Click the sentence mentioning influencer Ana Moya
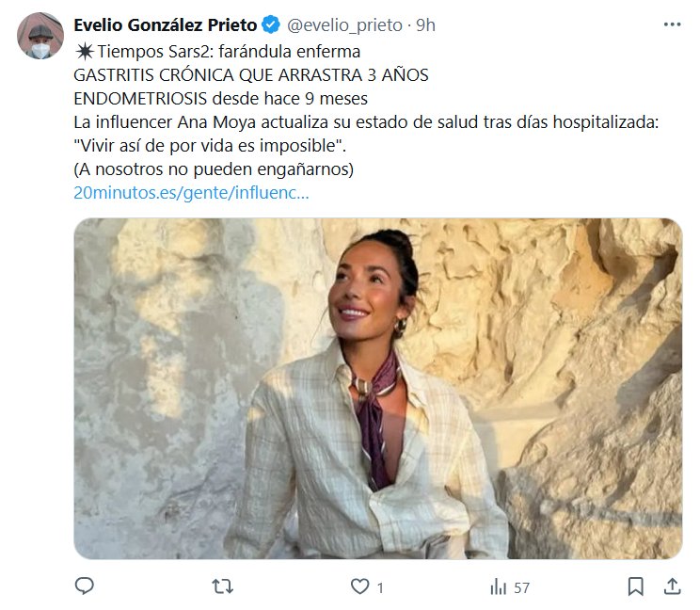The height and width of the screenshot is (610, 700). click(x=369, y=122)
